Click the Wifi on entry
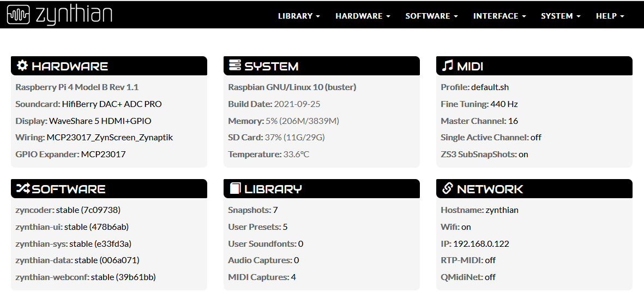The image size is (644, 303). click(x=456, y=227)
